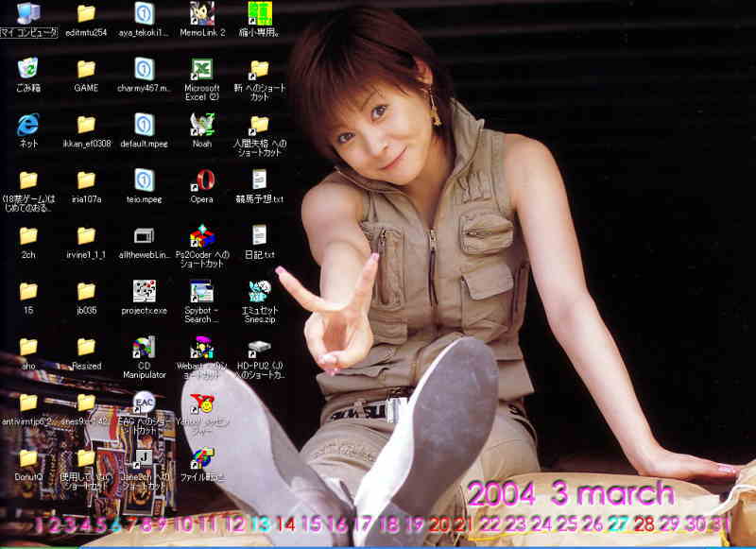Image resolution: width=756 pixels, height=549 pixels.
Task: Open the Recycle Bin icon
Action: pos(28,69)
